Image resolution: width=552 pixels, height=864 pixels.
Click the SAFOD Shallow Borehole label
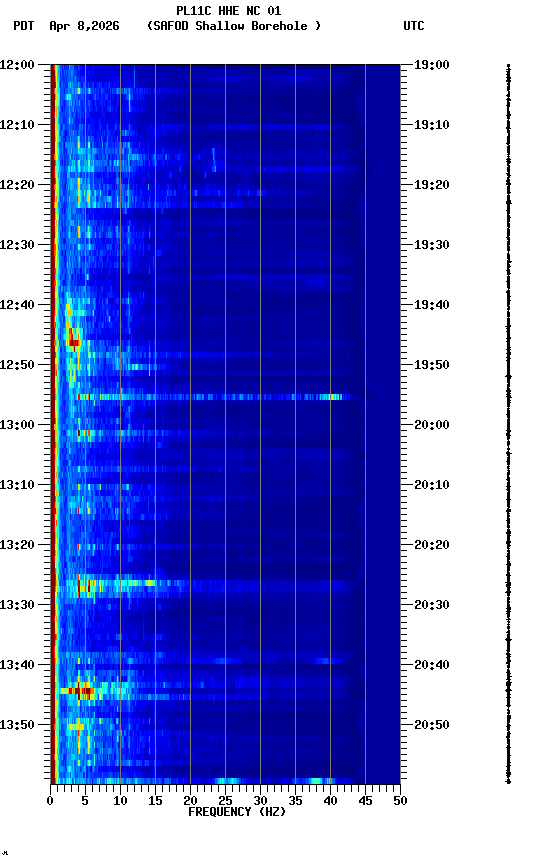(234, 26)
